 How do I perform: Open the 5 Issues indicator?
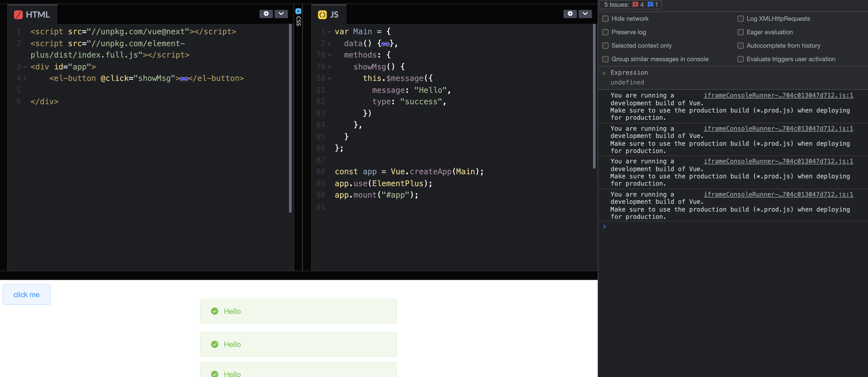point(631,4)
